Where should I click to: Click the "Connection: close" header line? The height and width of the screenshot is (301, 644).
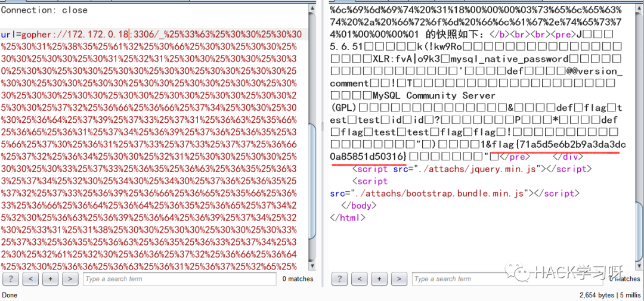tap(44, 10)
